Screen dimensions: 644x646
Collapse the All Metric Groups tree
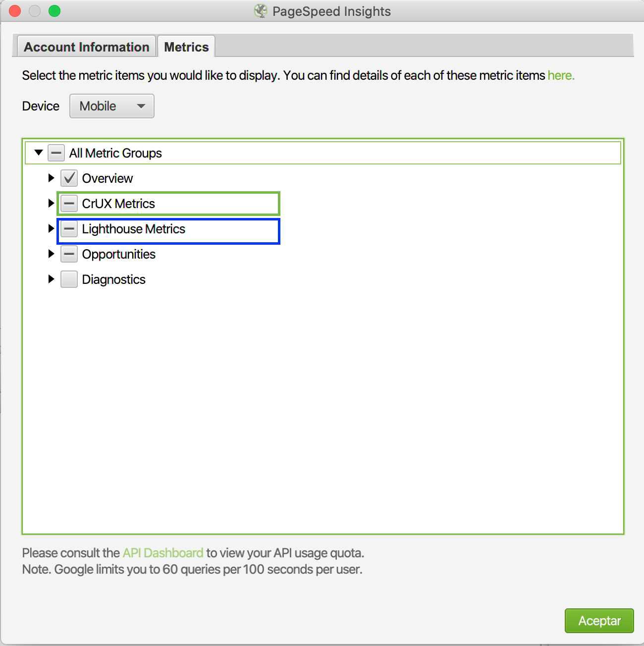[39, 153]
